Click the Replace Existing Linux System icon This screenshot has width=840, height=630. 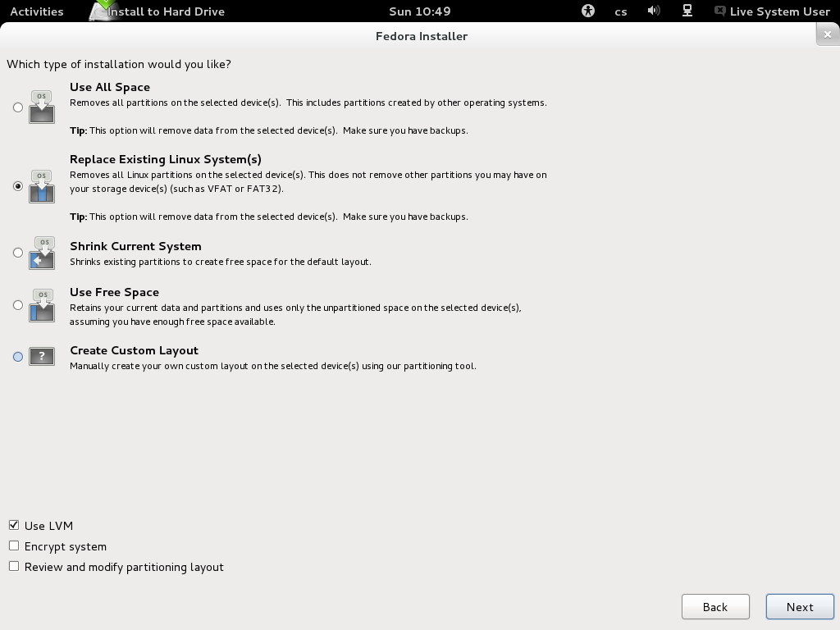[x=42, y=186]
